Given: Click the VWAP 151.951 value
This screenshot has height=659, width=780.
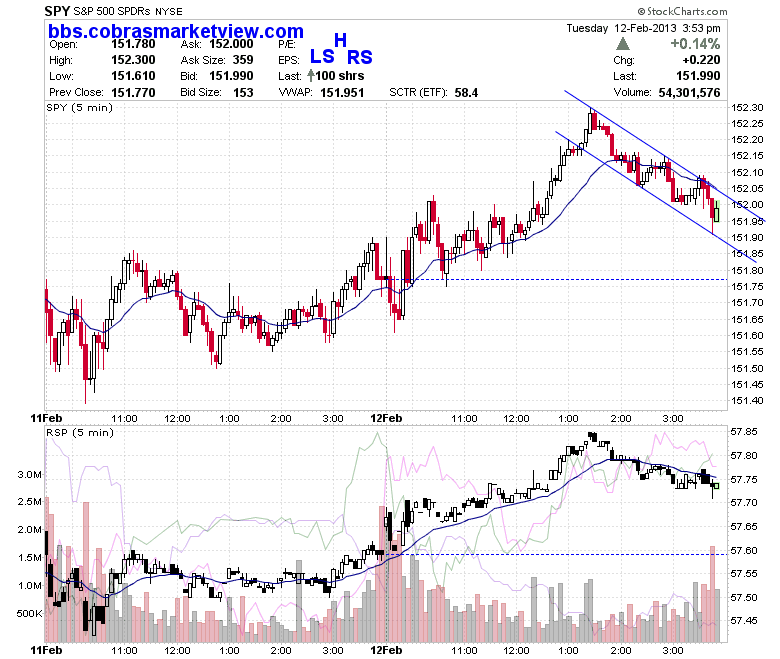Looking at the screenshot, I should [x=342, y=93].
